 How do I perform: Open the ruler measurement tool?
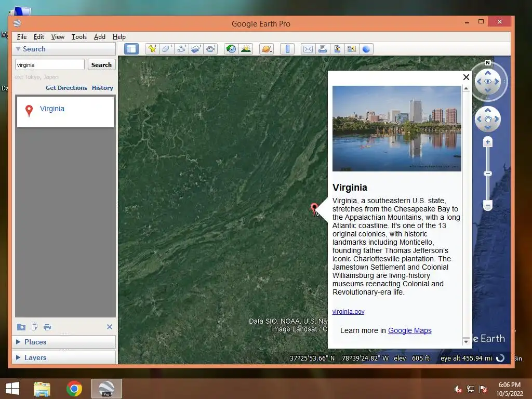click(287, 49)
